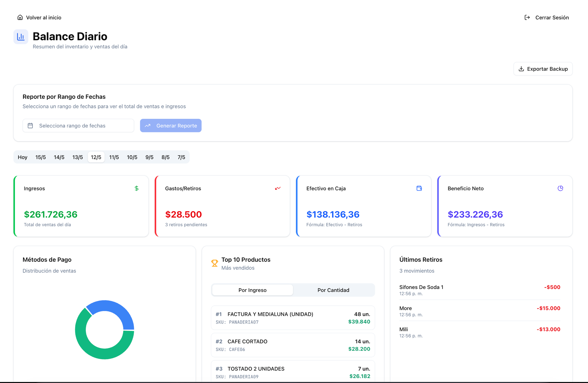Click the download icon in Exportar Backup
Screen dimensions: 588x383
pyautogui.click(x=521, y=69)
